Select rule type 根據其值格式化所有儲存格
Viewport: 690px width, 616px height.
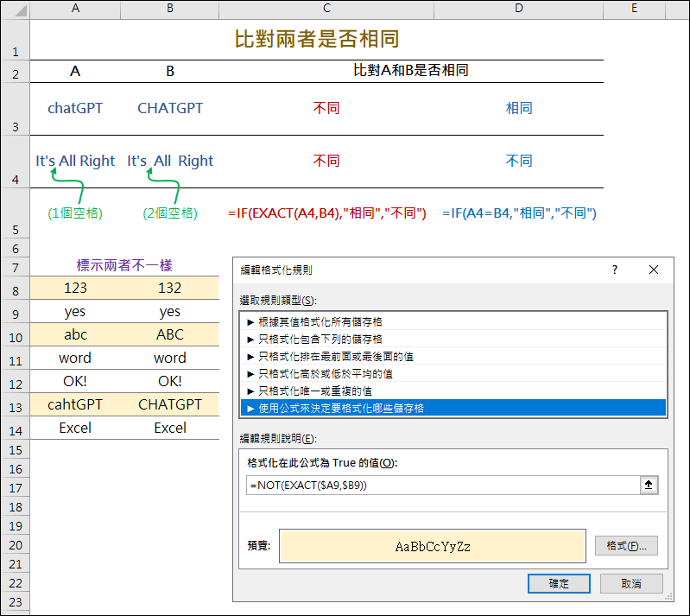(453, 321)
